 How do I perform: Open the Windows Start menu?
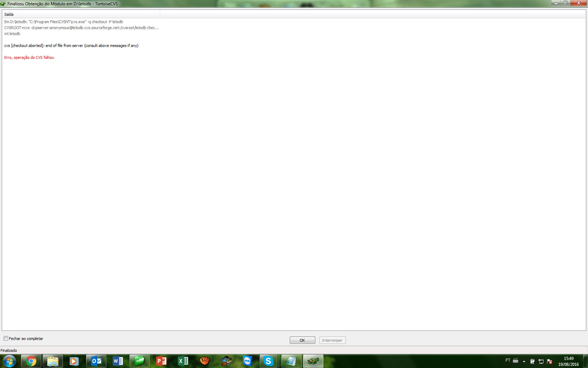click(9, 361)
